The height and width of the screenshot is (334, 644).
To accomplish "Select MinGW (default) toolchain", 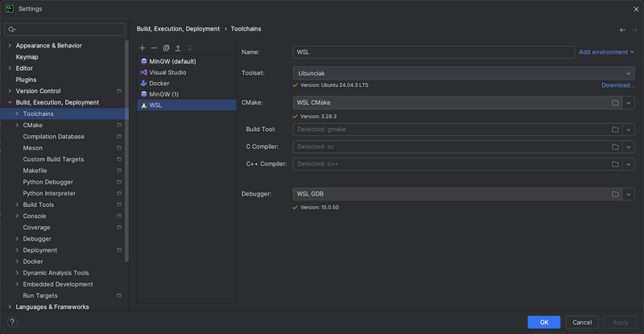I will coord(187,61).
